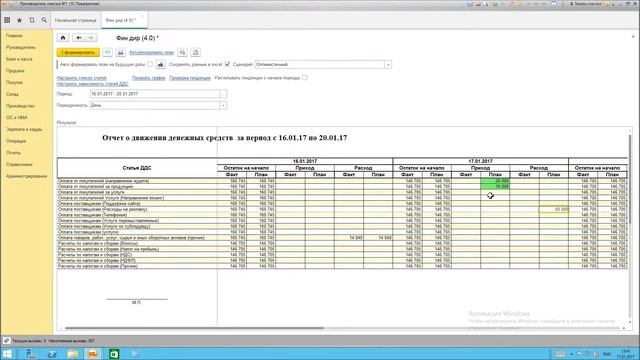Switch to orange 1C app in taskbar
Viewport: 640px width, 360px height.
(93, 354)
